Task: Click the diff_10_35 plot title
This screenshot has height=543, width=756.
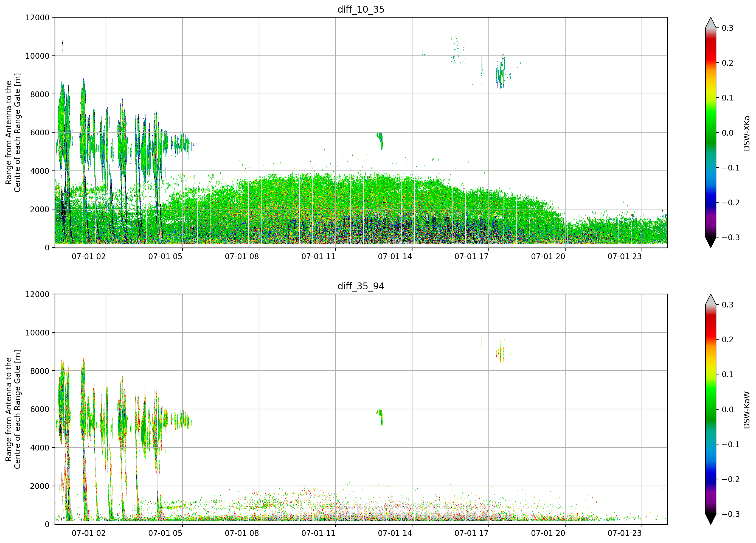Action: click(361, 9)
